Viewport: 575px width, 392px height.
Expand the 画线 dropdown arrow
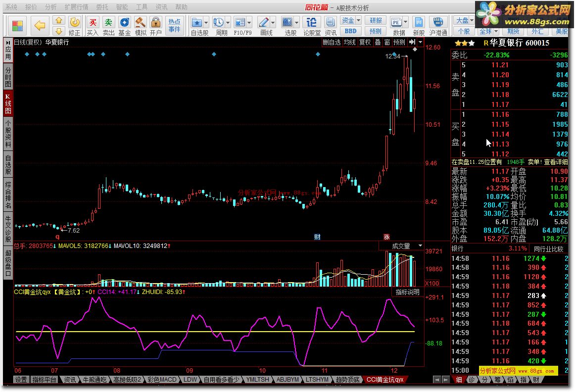coord(273,23)
